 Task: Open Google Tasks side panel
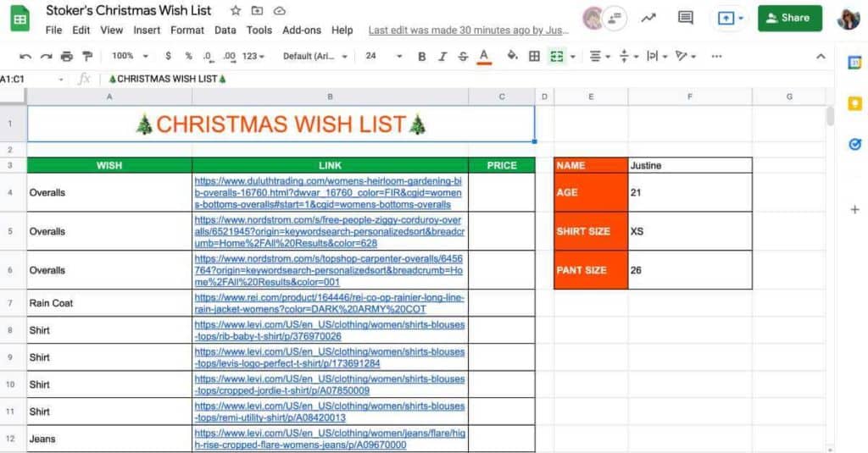854,144
